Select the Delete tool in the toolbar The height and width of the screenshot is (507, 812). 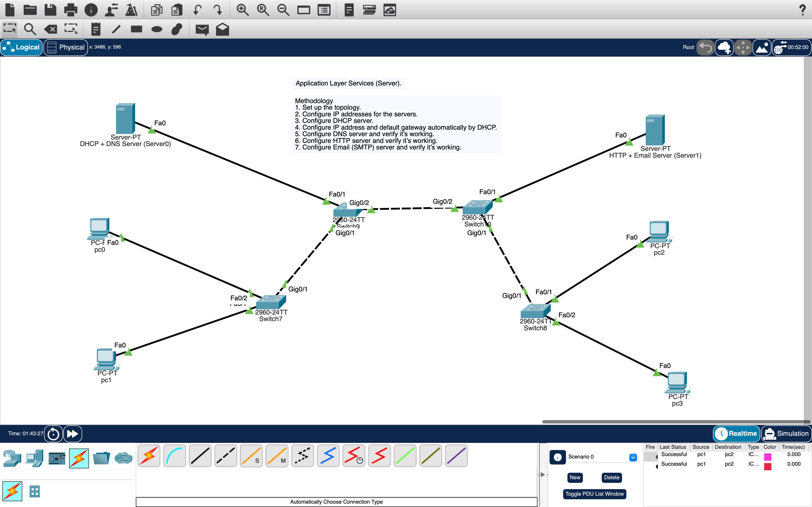coord(51,29)
